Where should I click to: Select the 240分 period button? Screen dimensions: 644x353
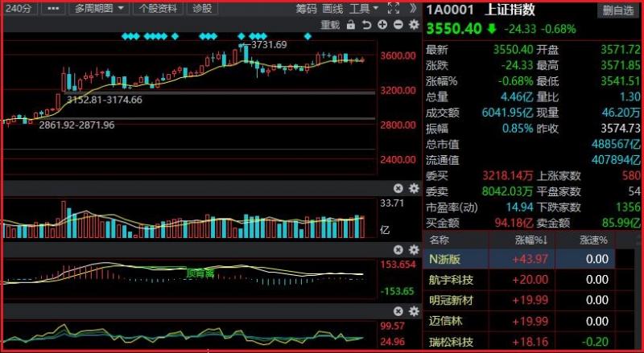click(x=19, y=8)
